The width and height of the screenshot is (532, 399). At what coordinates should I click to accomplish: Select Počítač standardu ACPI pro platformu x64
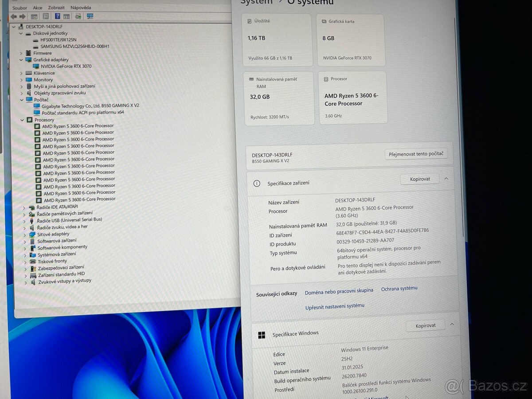click(83, 113)
